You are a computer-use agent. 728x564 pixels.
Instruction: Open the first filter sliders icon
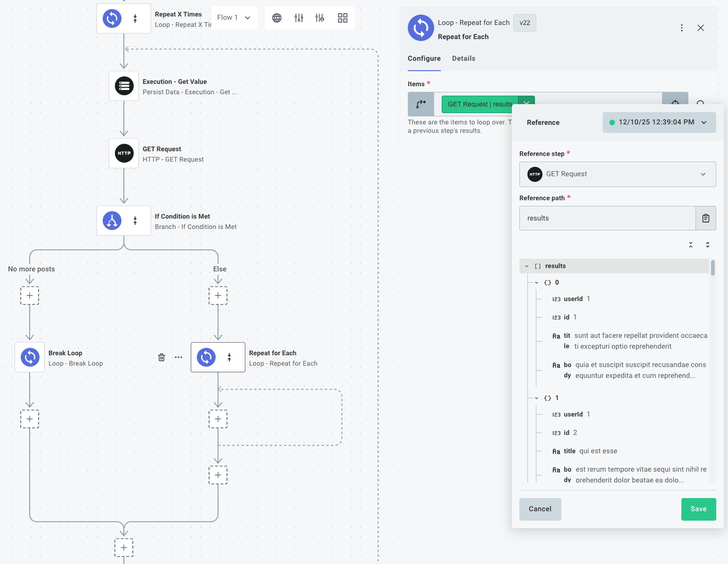coord(299,17)
